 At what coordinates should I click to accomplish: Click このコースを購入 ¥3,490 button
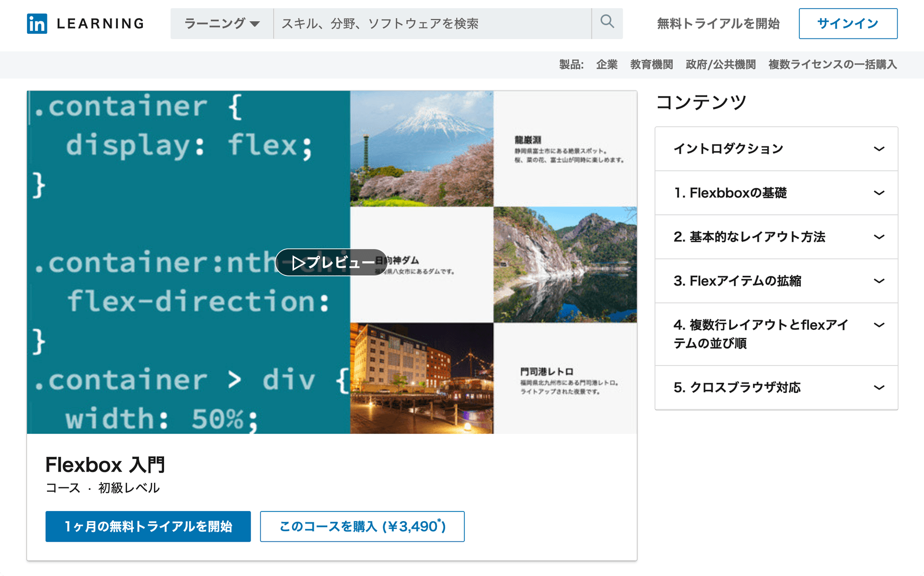coord(362,526)
